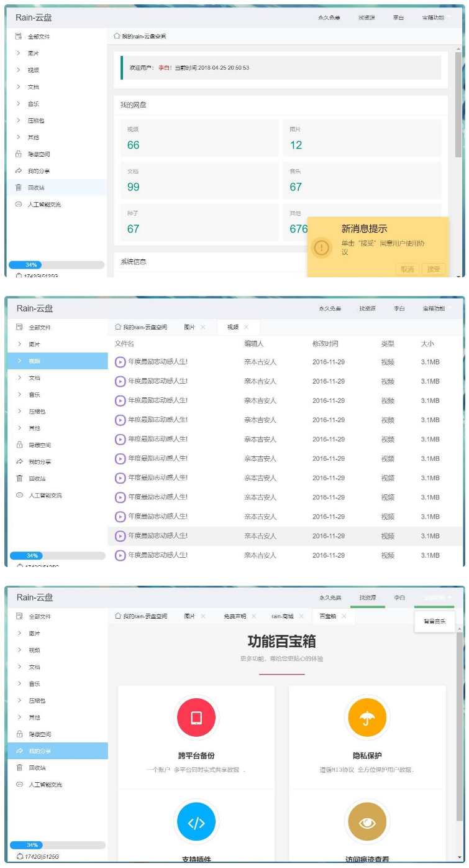This screenshot has height=868, width=469.
Task: Click the 修改时间 column header
Action: (326, 344)
